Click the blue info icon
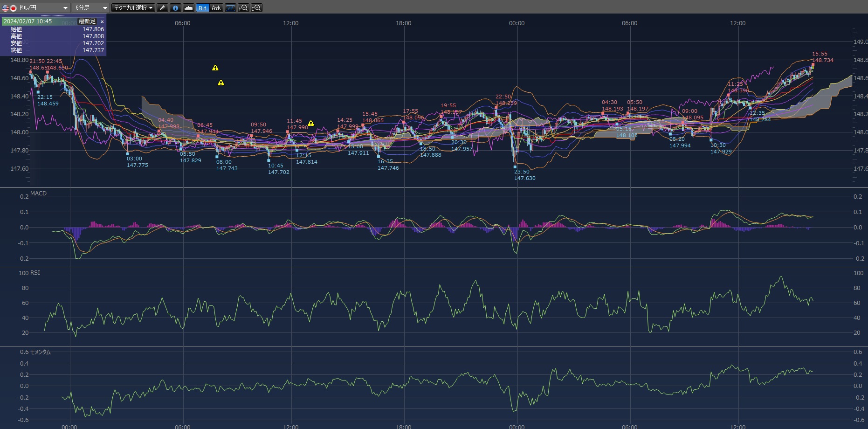 tap(175, 8)
